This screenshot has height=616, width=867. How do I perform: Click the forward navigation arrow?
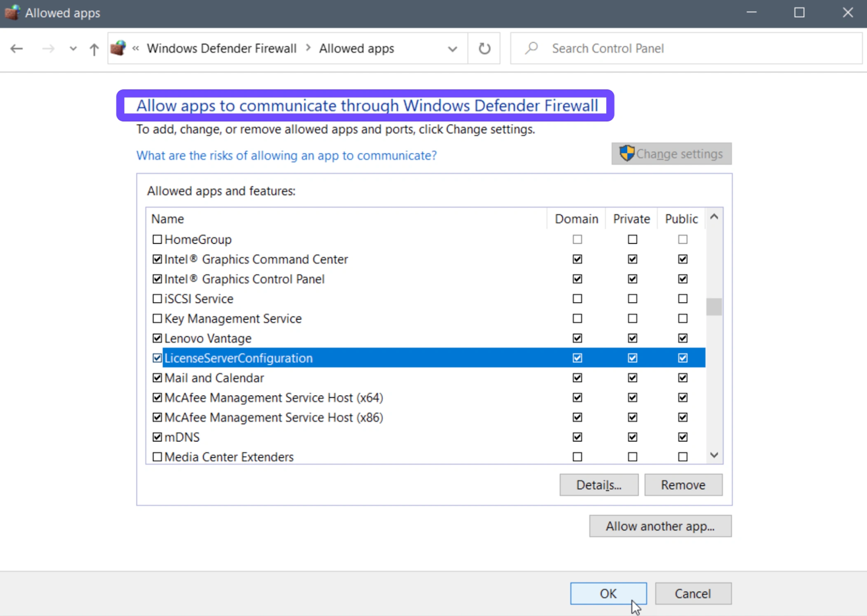[48, 49]
